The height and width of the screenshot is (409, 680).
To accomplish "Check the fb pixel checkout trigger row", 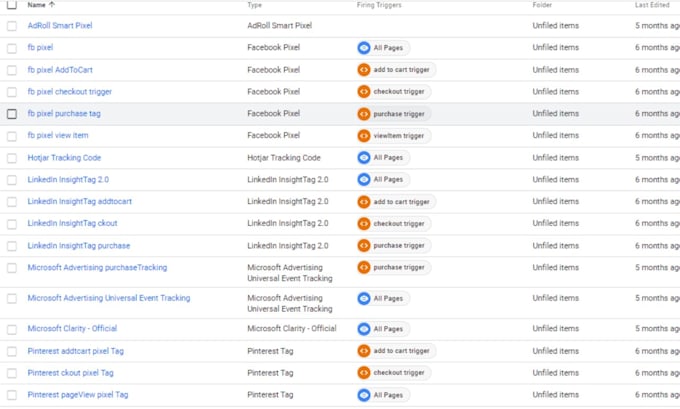I will [x=12, y=92].
